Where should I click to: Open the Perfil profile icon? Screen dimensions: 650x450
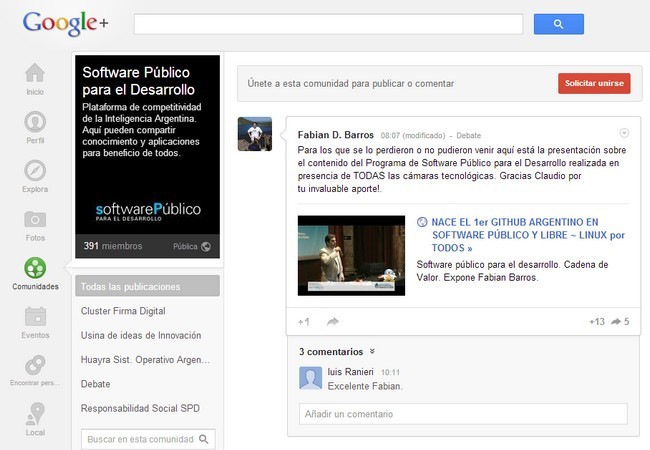pyautogui.click(x=35, y=121)
